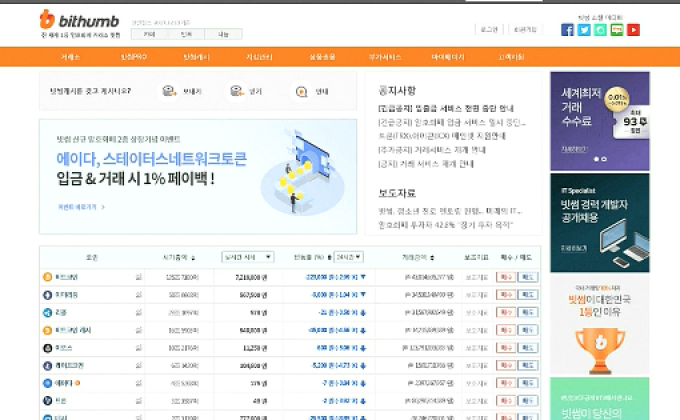Viewport: 680px width, 420px height.
Task: Open the first bold notice under 공지사항
Action: (446, 108)
